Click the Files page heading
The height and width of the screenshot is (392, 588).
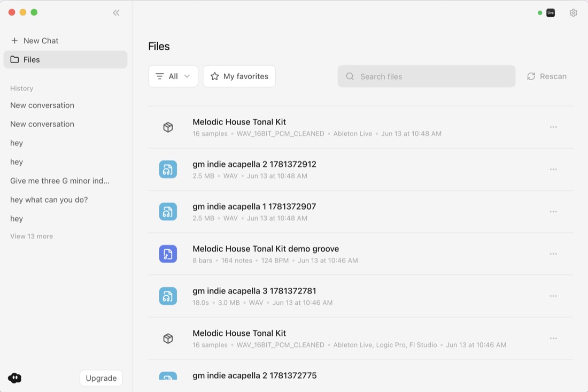tap(159, 47)
